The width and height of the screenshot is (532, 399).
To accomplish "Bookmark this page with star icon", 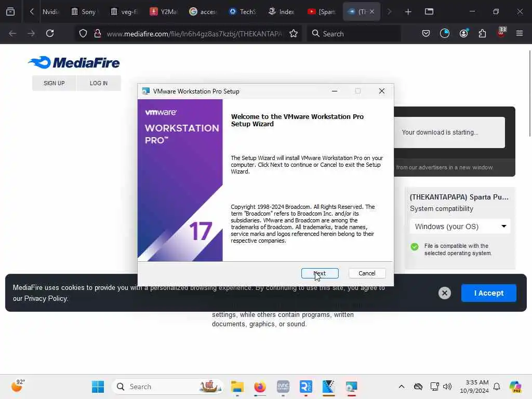I will point(294,34).
